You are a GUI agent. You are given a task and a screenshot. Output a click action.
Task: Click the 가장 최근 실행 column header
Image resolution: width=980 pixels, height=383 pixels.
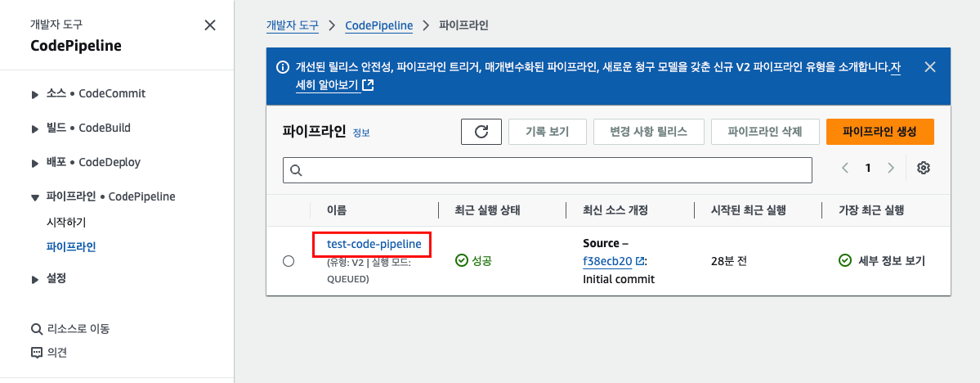(871, 210)
